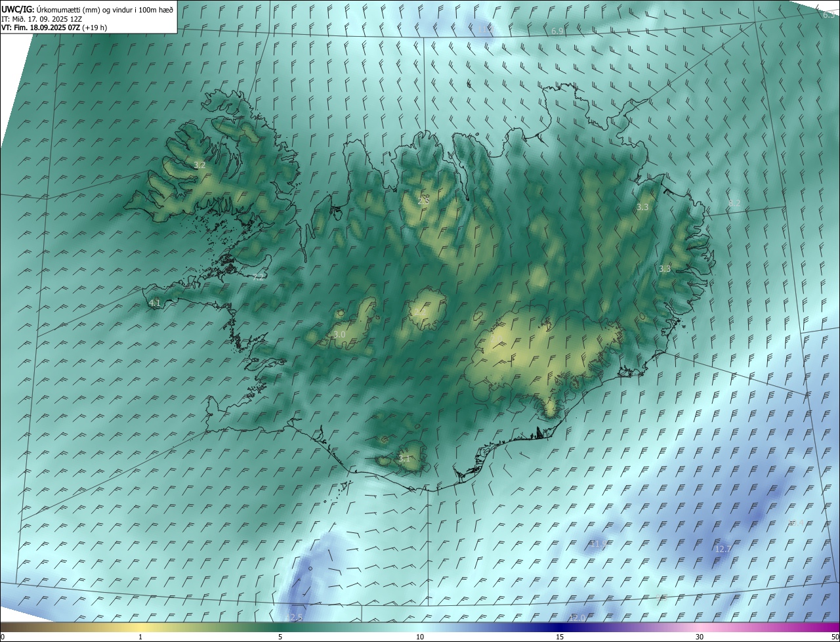Image resolution: width=840 pixels, height=642 pixels.
Task: Click the 5 tick on the color scale
Action: tap(280, 637)
